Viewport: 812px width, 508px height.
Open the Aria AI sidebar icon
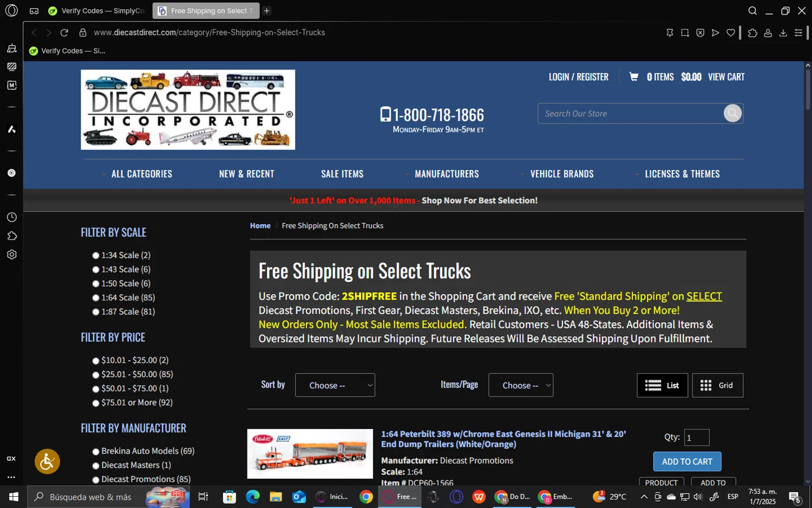(11, 129)
